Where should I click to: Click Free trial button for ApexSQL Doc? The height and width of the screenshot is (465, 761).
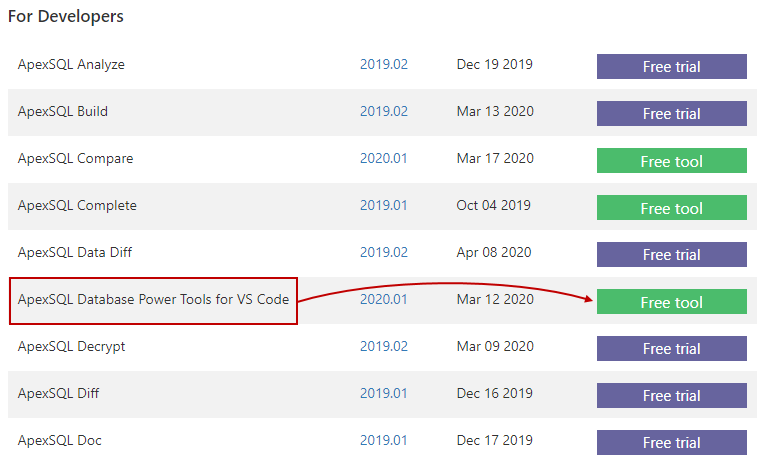pyautogui.click(x=671, y=443)
